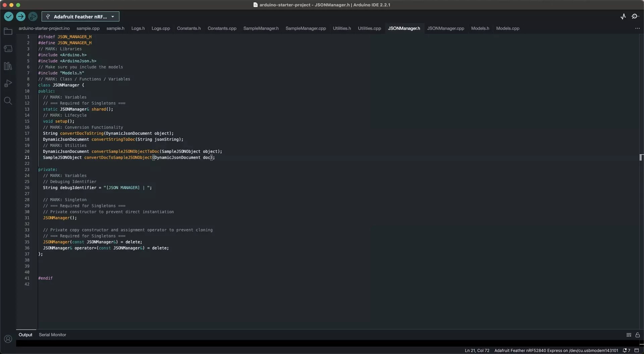Image resolution: width=644 pixels, height=354 pixels.
Task: Switch to the Serial Monitor tab
Action: [53, 335]
